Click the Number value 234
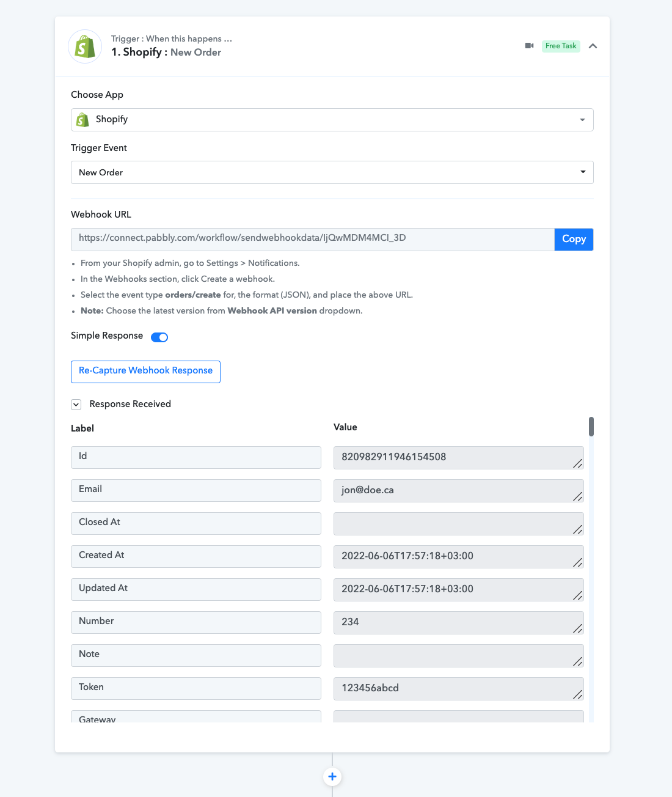The width and height of the screenshot is (672, 797). [459, 623]
